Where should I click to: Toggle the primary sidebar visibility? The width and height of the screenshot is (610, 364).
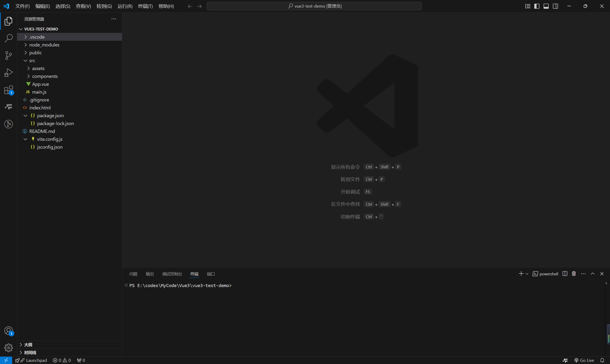point(537,6)
